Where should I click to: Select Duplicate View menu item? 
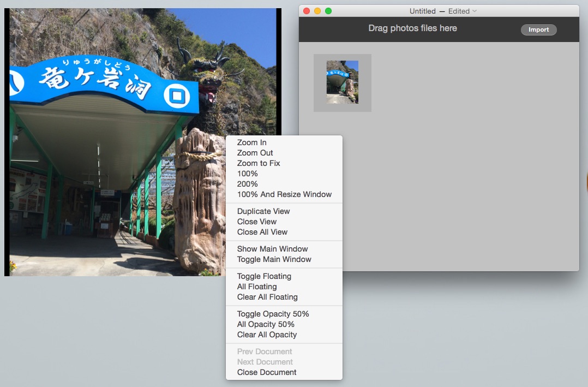[x=284, y=211]
